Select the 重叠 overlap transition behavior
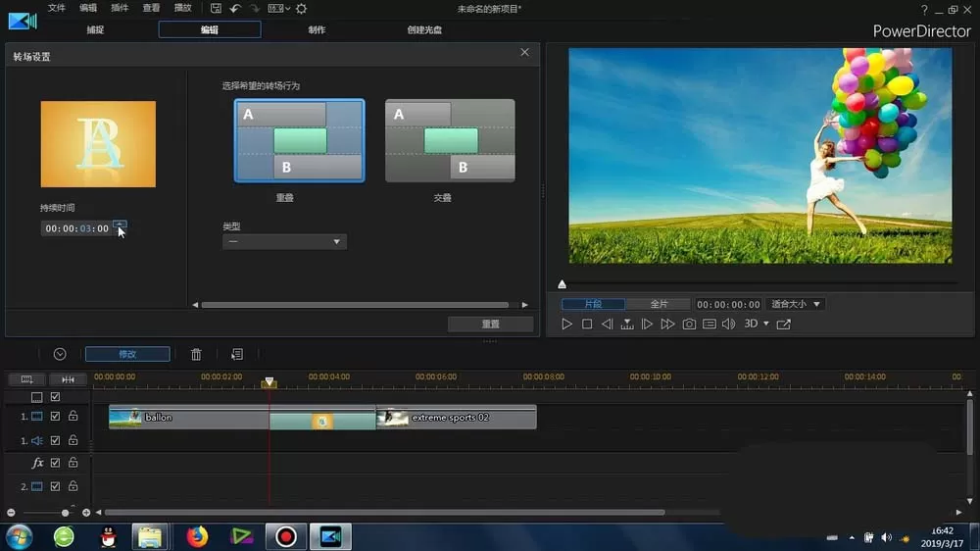Image resolution: width=980 pixels, height=551 pixels. point(299,141)
